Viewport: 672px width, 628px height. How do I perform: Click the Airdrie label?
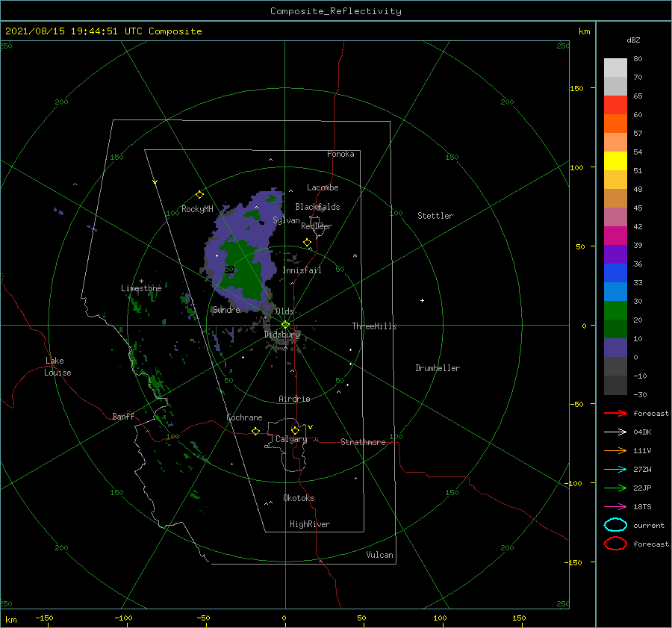pyautogui.click(x=294, y=399)
